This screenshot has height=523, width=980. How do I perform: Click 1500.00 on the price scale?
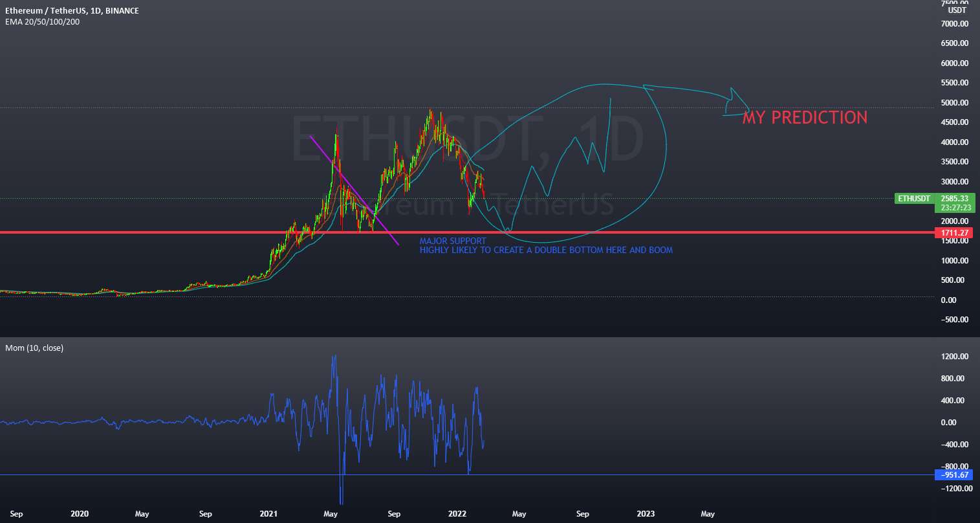[x=954, y=241]
